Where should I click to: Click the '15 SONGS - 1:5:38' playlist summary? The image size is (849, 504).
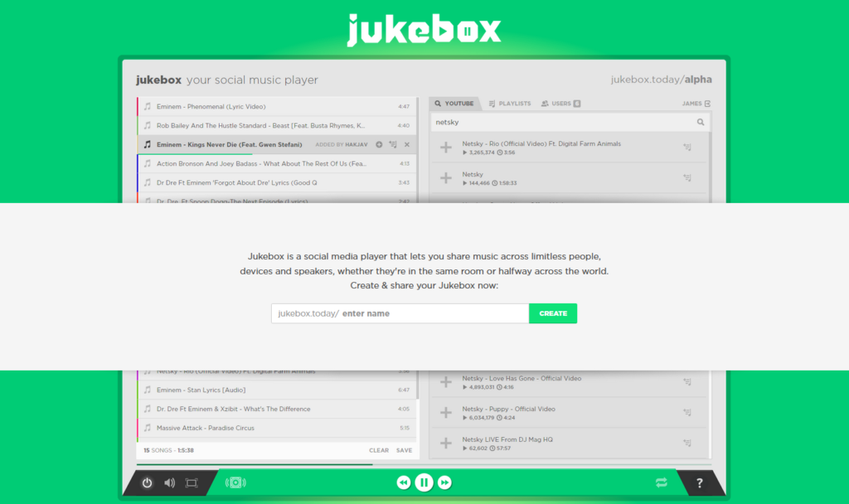[x=168, y=450]
